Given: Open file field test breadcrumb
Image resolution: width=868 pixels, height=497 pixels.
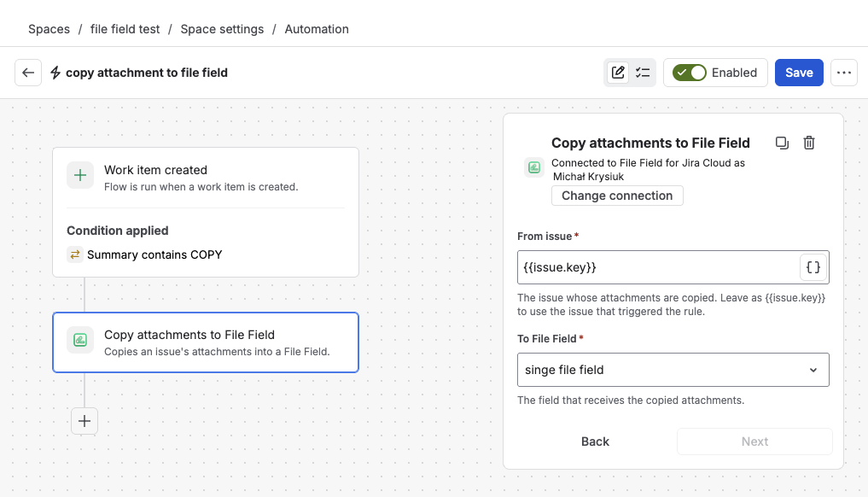Looking at the screenshot, I should click(x=125, y=29).
